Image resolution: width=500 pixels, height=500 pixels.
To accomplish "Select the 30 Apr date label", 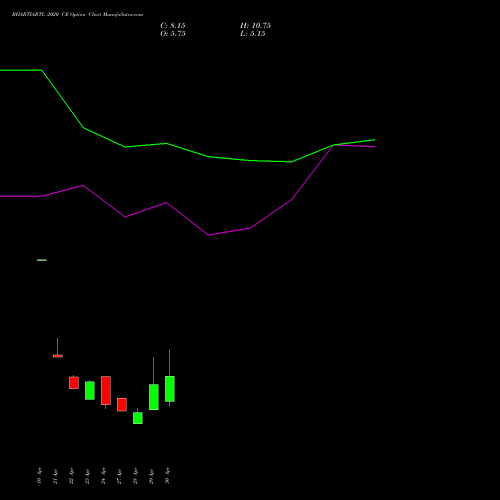I will point(167,476).
